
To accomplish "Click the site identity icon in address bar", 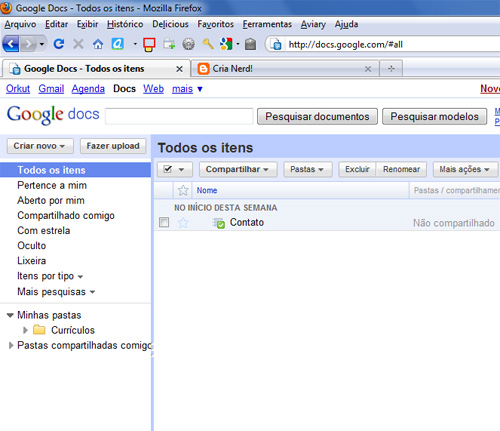I will tap(276, 44).
